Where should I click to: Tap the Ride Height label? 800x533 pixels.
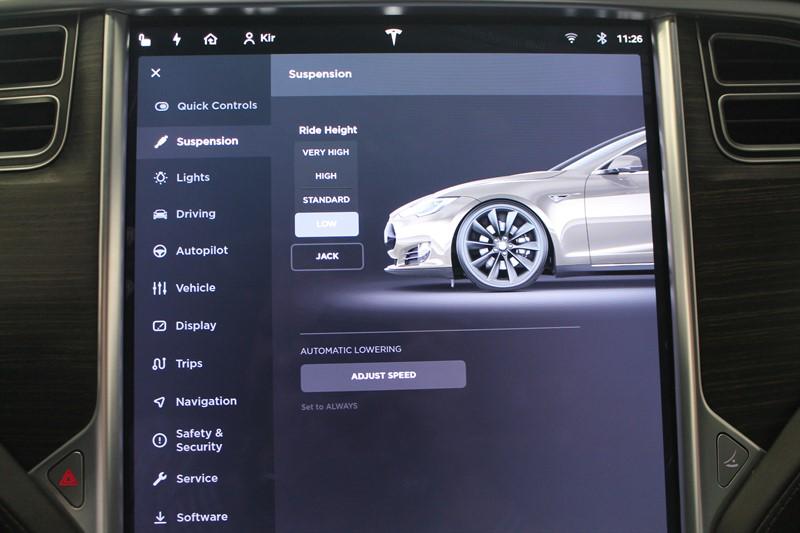(328, 130)
